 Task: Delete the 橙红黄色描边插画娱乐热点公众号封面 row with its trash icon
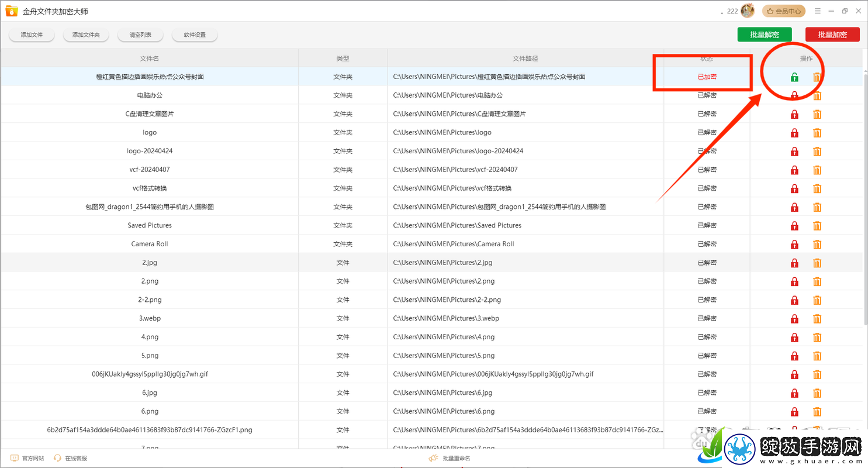click(817, 77)
